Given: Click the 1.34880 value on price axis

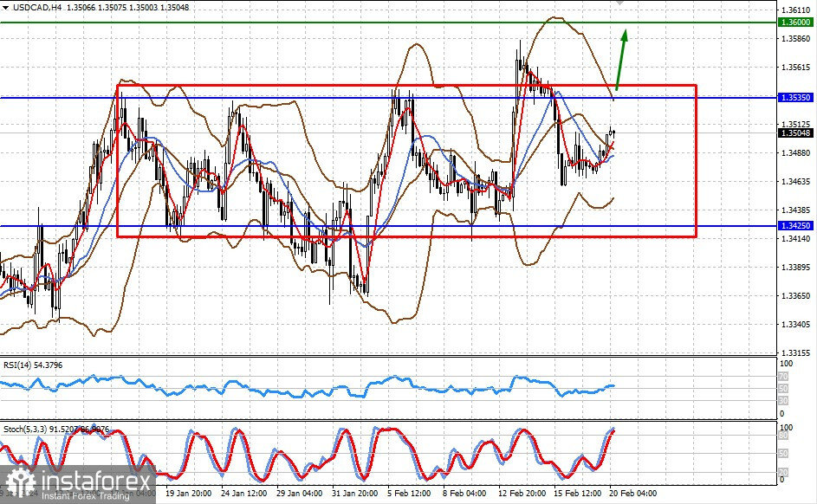Looking at the screenshot, I should 796,153.
